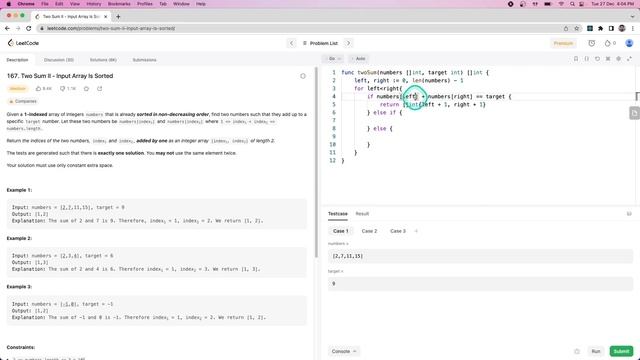Select Case 1

click(341, 231)
